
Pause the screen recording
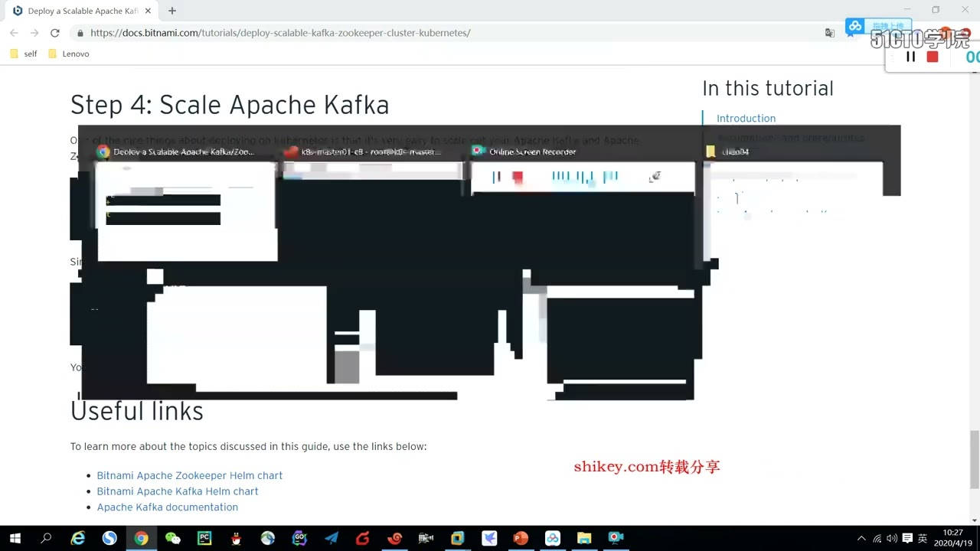pos(910,57)
